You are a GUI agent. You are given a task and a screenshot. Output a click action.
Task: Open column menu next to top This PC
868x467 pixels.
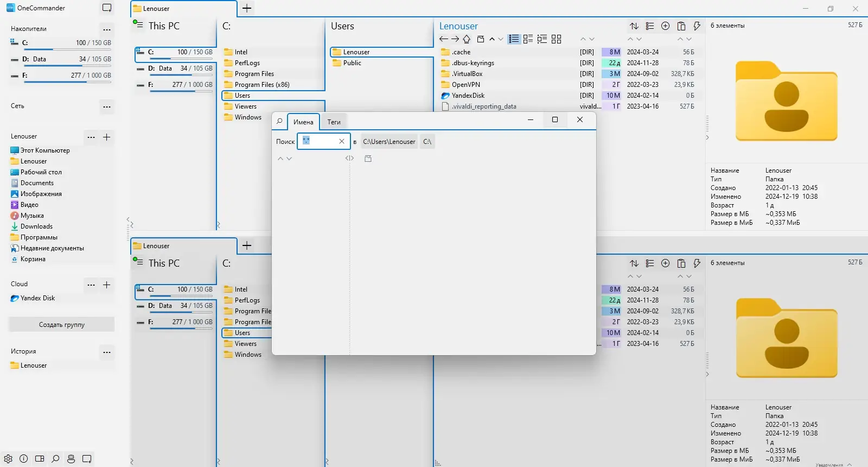click(138, 24)
